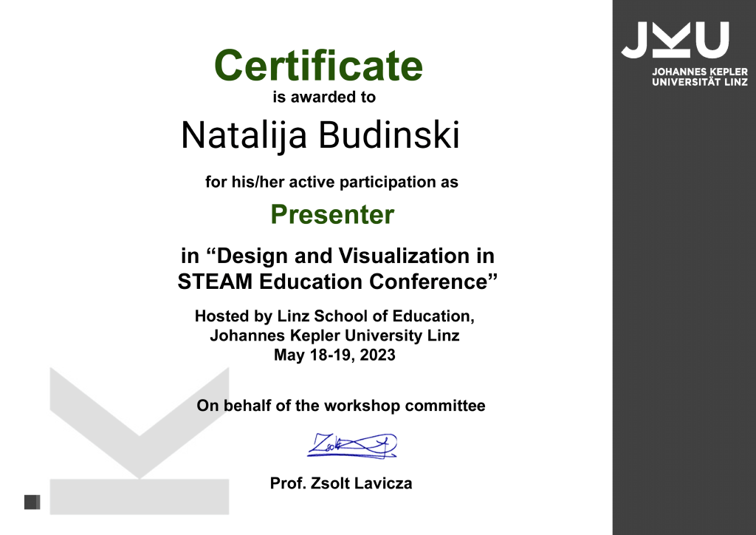Select the 'is awarded to' text

pyautogui.click(x=324, y=97)
